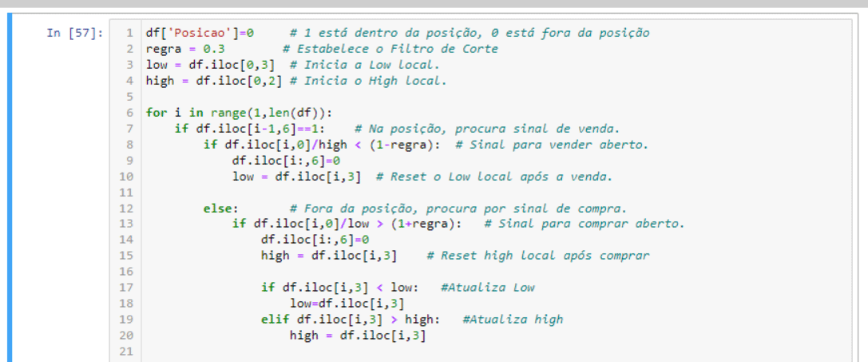Click line number 12 beside the else statement
Viewport: 868px width, 362px height.
coord(127,208)
